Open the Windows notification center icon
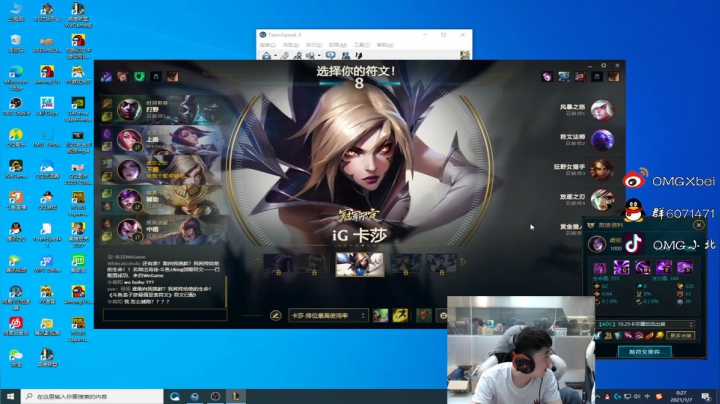The width and height of the screenshot is (720, 404). tap(706, 396)
